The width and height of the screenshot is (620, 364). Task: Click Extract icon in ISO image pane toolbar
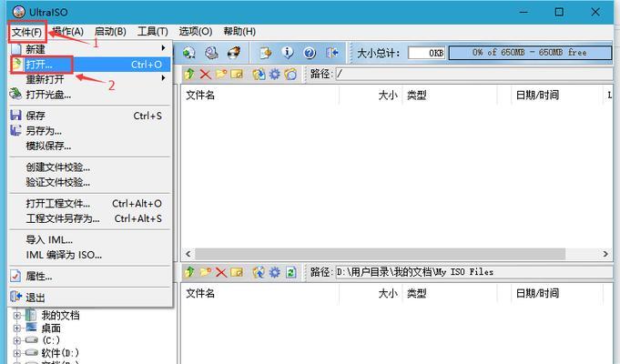tap(259, 74)
